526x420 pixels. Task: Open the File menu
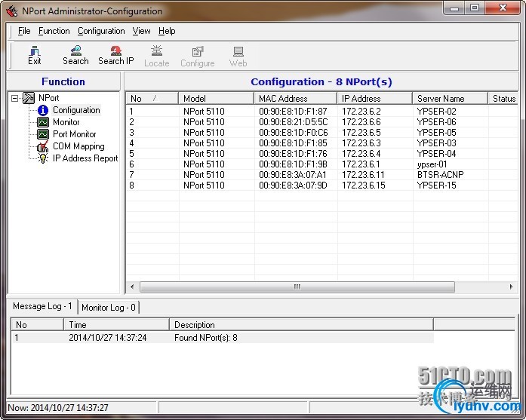[x=24, y=31]
